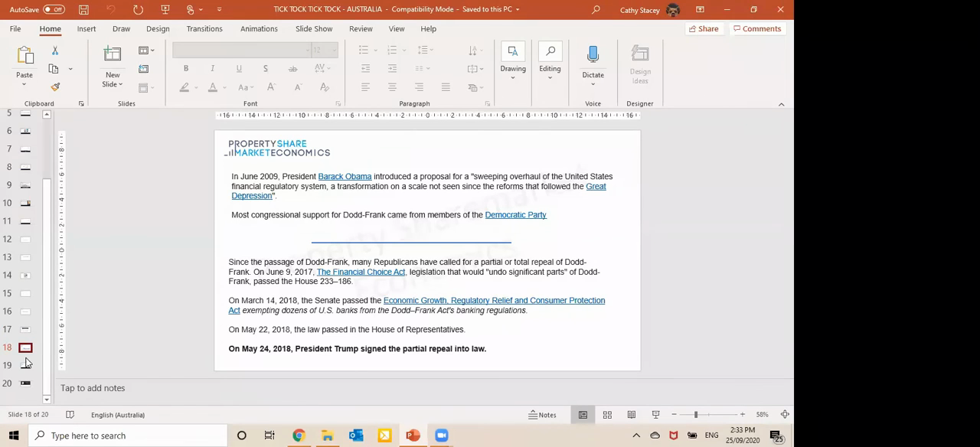Switch to Slide Sorter view
Viewport: 980px width, 447px height.
(607, 415)
